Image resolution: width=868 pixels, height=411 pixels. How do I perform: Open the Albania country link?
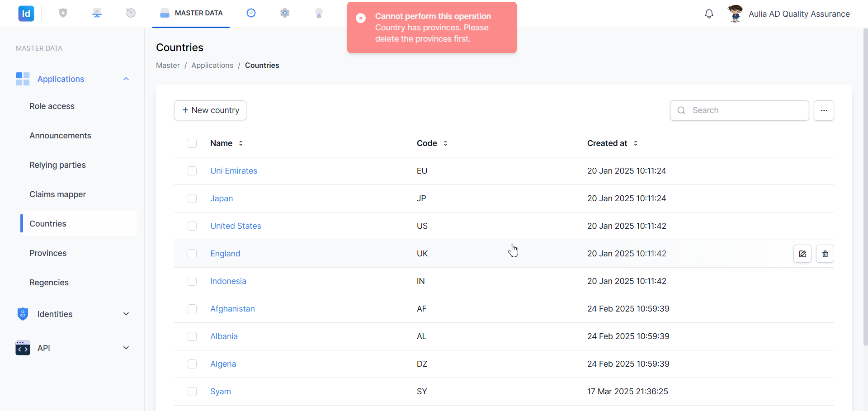click(x=224, y=336)
